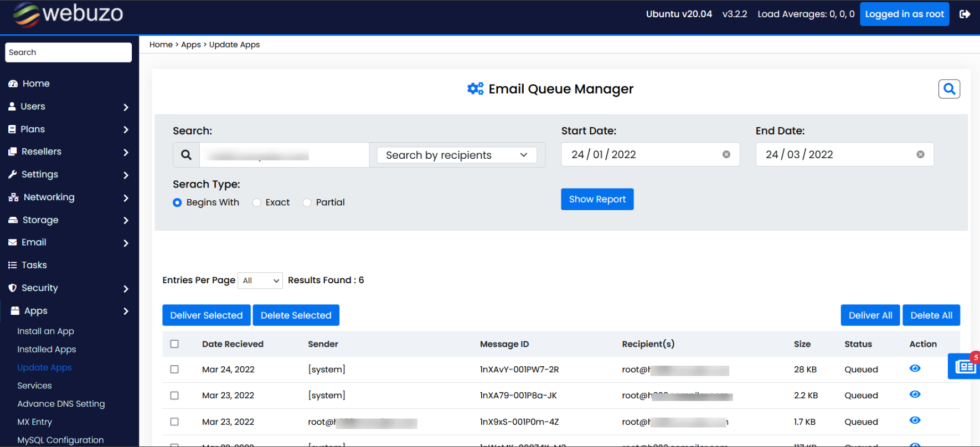The width and height of the screenshot is (980, 447).
Task: Choose the Partial search type option
Action: point(307,202)
